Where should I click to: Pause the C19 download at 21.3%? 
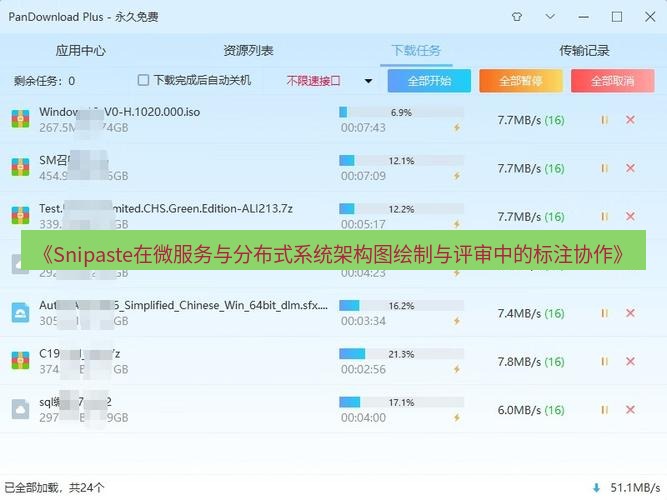[x=604, y=362]
